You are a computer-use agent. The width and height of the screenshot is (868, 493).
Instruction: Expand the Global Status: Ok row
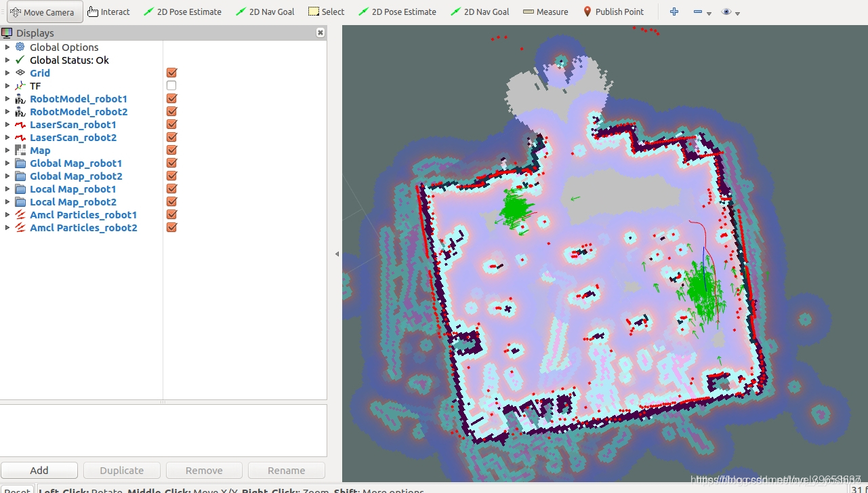coord(7,60)
